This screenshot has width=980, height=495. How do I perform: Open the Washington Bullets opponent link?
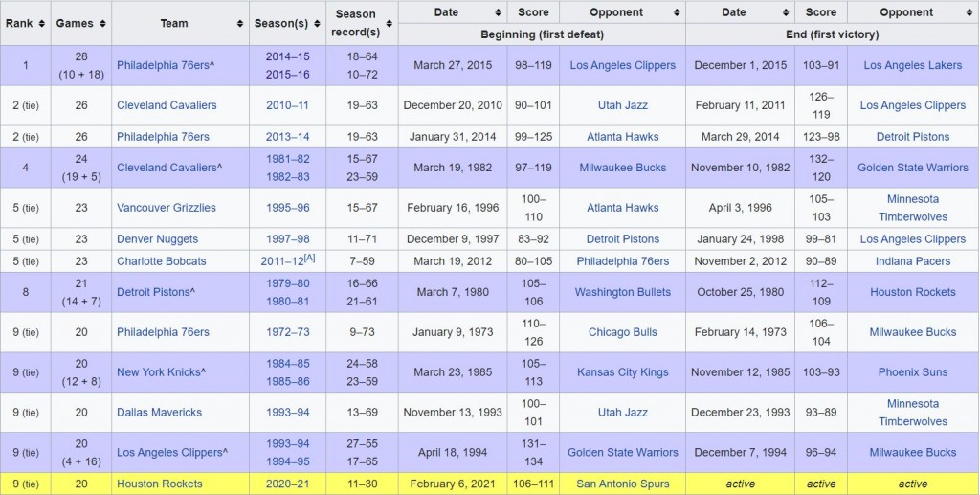click(x=622, y=292)
